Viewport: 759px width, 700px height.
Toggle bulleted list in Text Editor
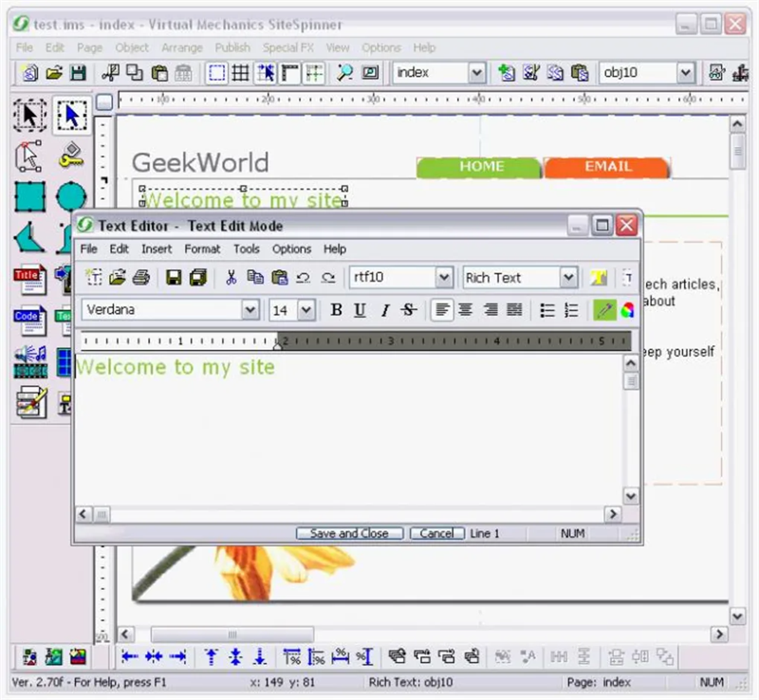[x=547, y=310]
